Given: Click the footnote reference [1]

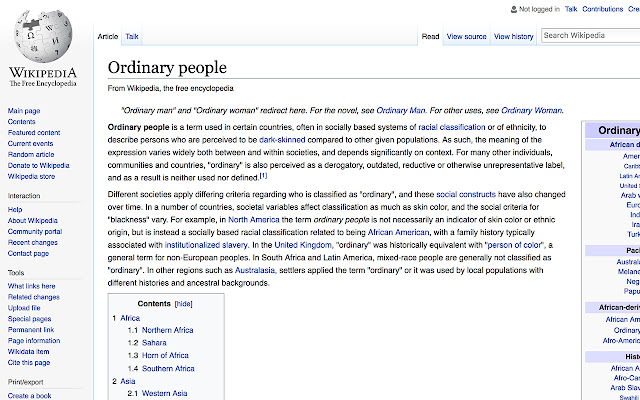Looking at the screenshot, I should [x=263, y=175].
